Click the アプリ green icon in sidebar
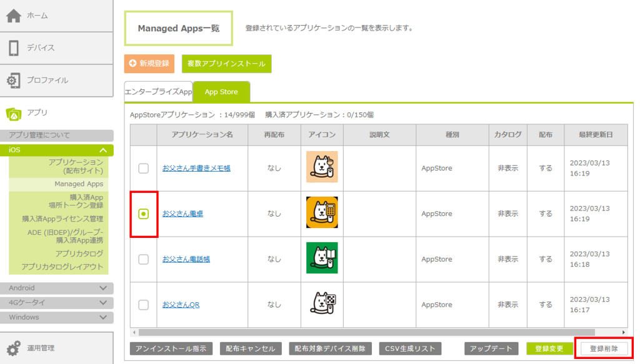 [14, 114]
